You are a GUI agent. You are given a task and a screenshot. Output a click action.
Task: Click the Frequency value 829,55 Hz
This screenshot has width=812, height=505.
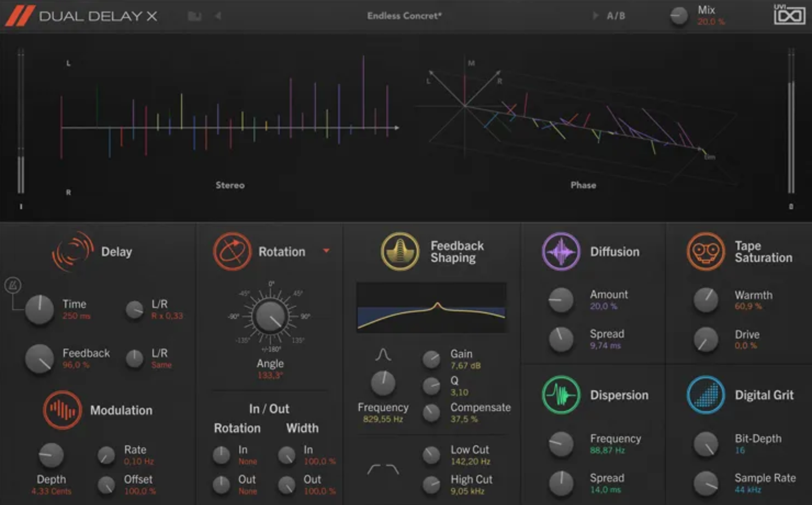pyautogui.click(x=383, y=419)
